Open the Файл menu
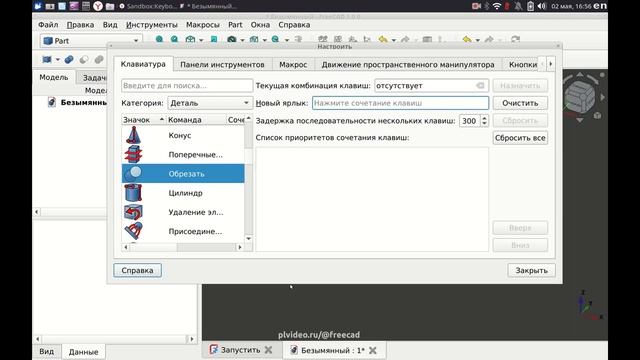 tap(48, 24)
